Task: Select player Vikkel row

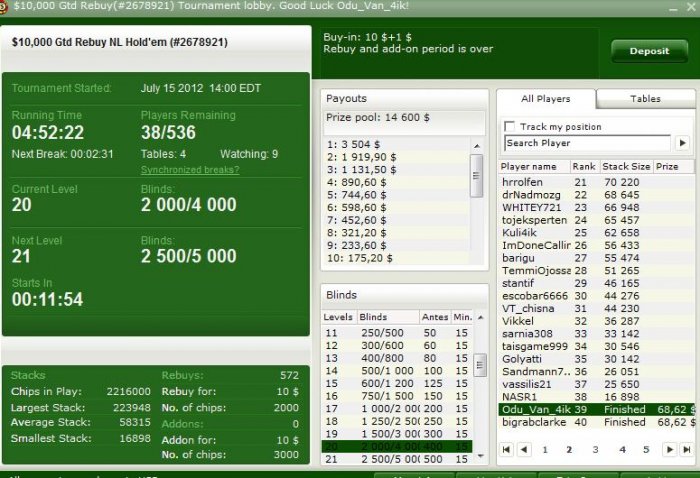Action: (x=596, y=321)
